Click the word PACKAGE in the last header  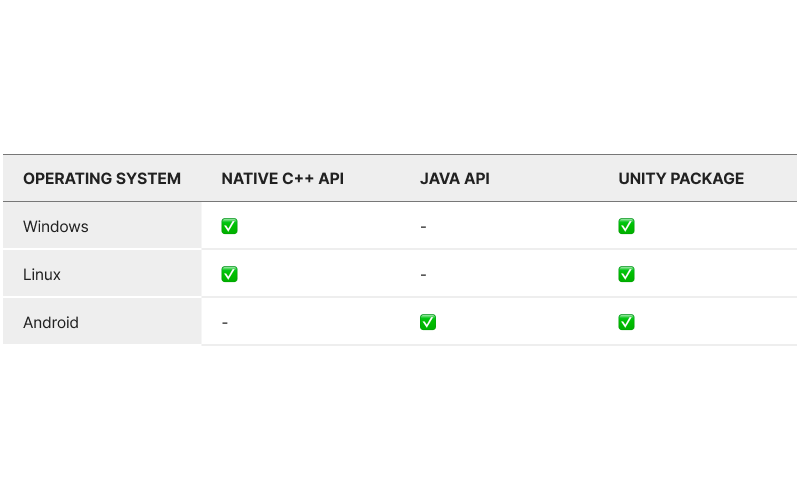[706, 179]
